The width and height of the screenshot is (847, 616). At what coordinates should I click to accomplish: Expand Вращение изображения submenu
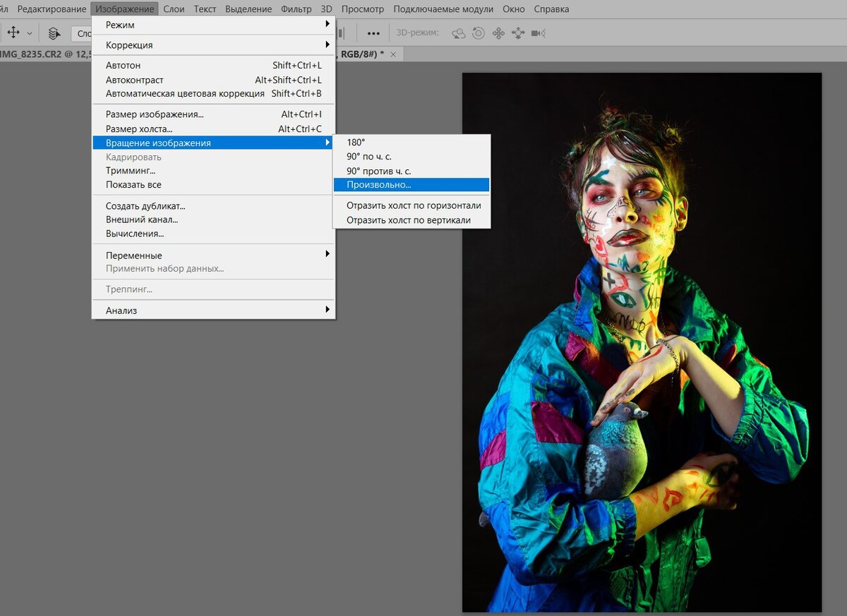(214, 143)
